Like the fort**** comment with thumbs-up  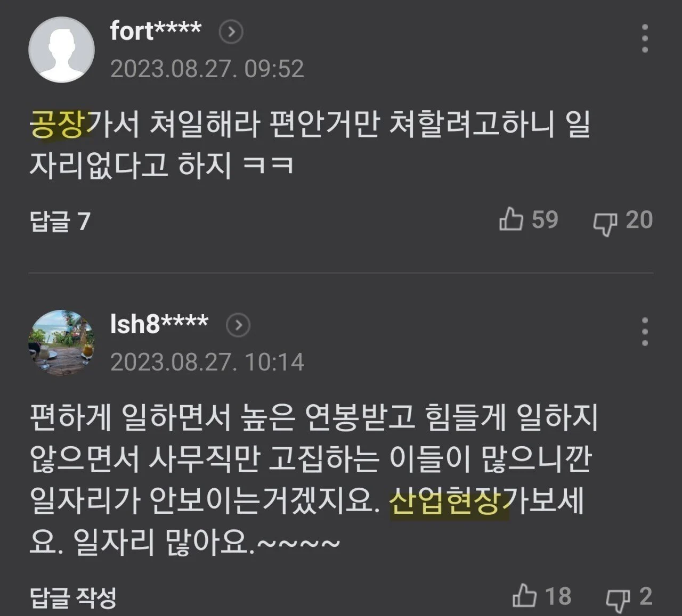pyautogui.click(x=511, y=219)
